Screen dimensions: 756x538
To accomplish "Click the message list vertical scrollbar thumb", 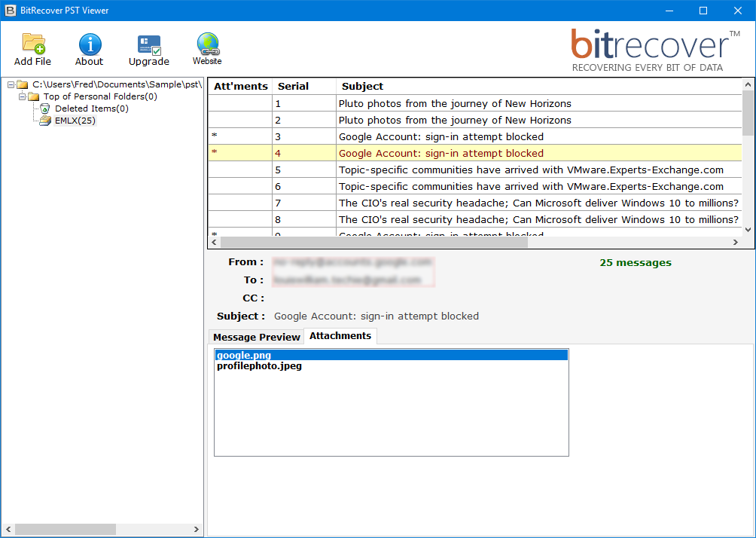I will (748, 113).
